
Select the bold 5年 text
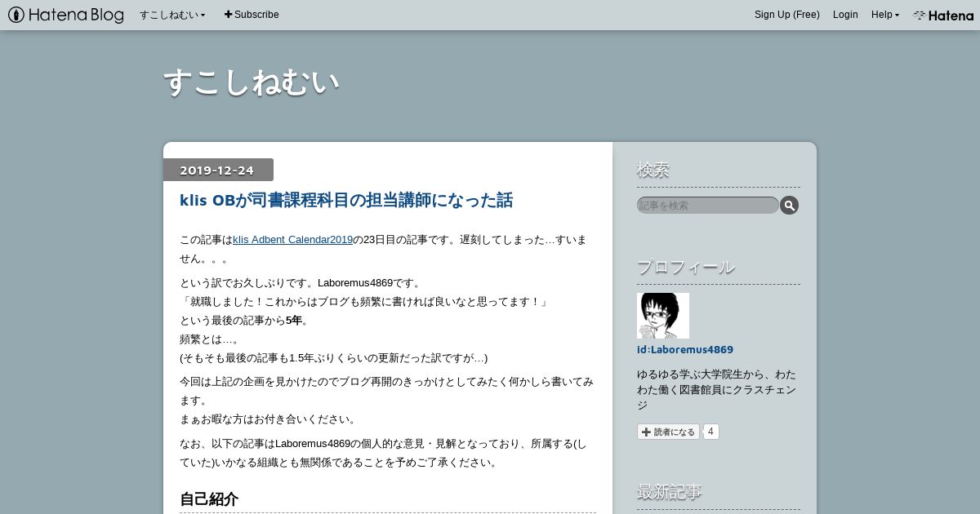pyautogui.click(x=294, y=321)
